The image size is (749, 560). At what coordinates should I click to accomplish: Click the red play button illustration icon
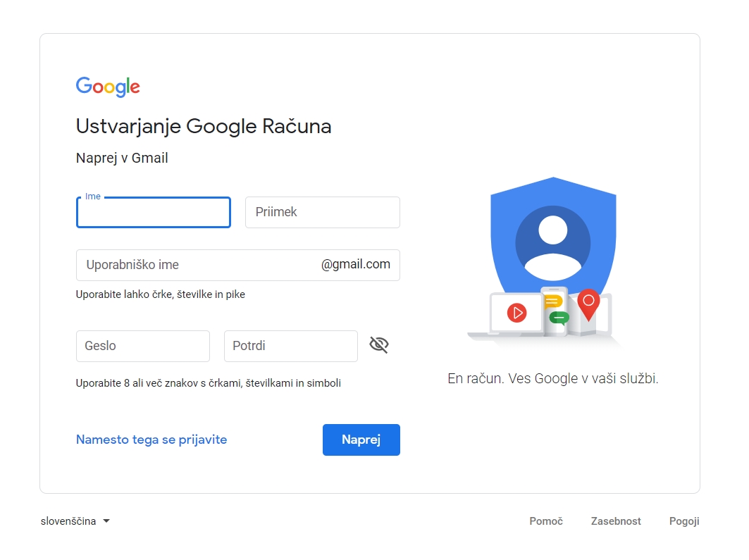point(516,311)
